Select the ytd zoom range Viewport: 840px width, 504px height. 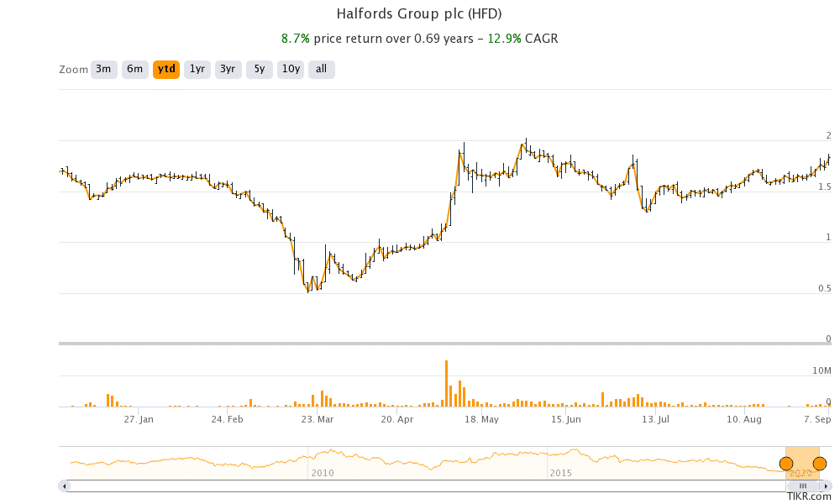166,69
